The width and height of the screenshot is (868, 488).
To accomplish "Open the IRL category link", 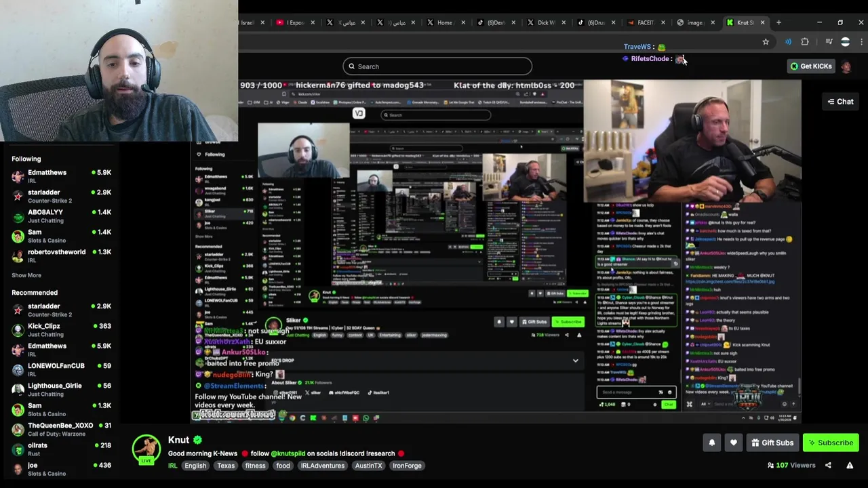I will [172, 466].
